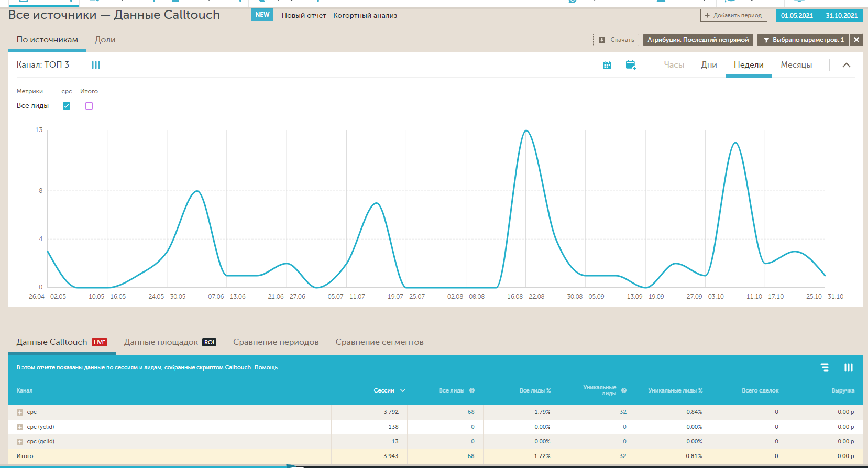Open the chart columns settings icon
The image size is (868, 468).
[96, 65]
